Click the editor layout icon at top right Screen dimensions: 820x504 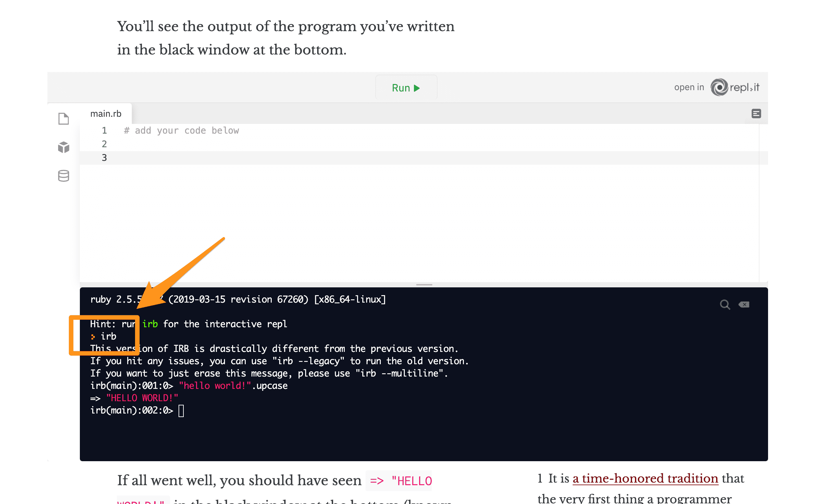[x=756, y=114]
